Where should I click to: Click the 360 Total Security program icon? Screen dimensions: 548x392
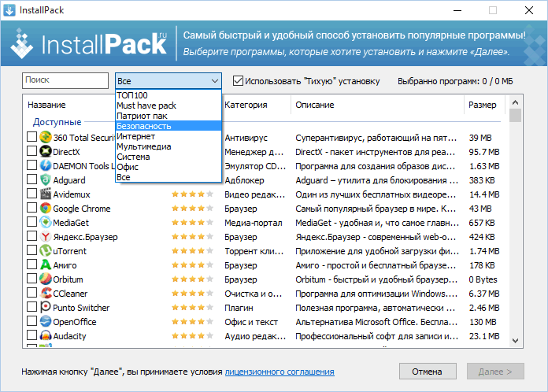click(x=46, y=137)
